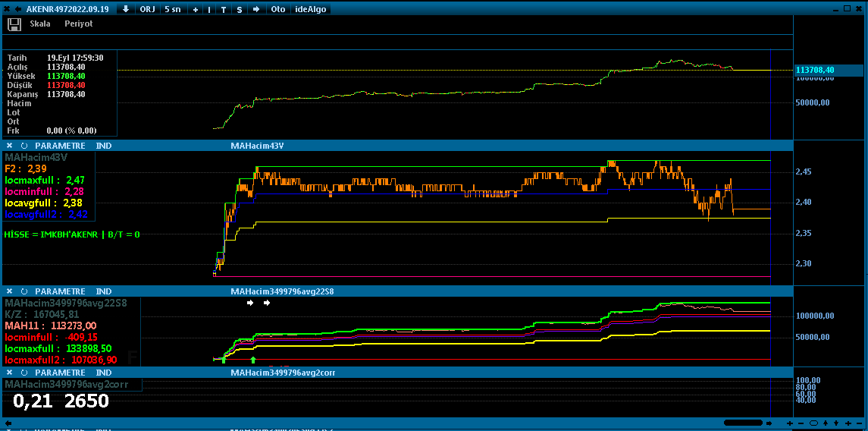Click the first white arrow marker in avg22S8 chart
The width and height of the screenshot is (868, 431).
(x=250, y=303)
